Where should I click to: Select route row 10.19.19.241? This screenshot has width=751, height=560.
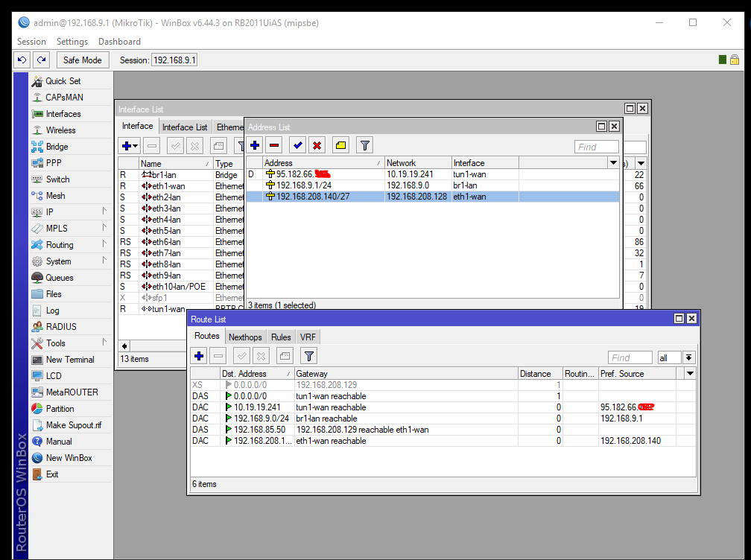(x=443, y=407)
